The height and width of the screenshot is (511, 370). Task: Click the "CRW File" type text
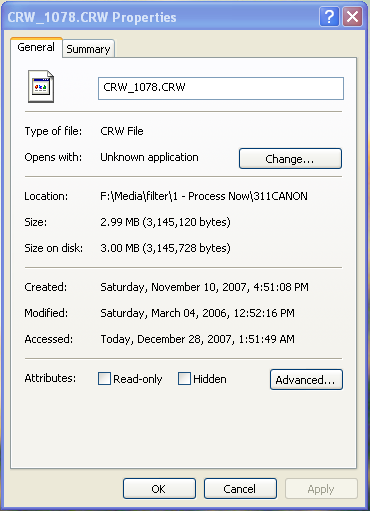122,131
